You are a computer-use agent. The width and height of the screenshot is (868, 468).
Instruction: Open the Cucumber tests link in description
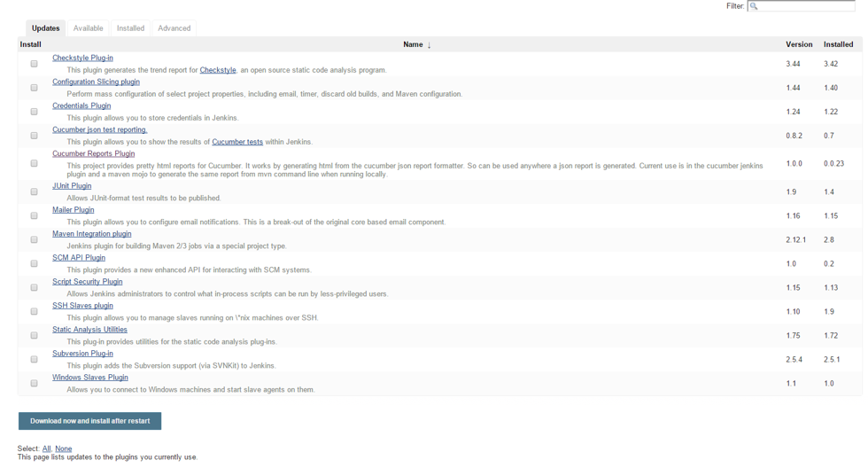[x=236, y=142]
